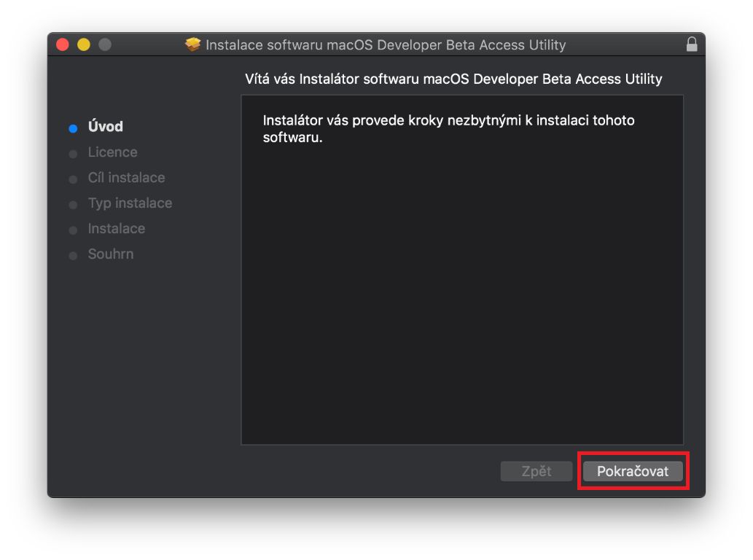This screenshot has height=560, width=753.
Task: Click the package box icon in title
Action: pos(193,44)
